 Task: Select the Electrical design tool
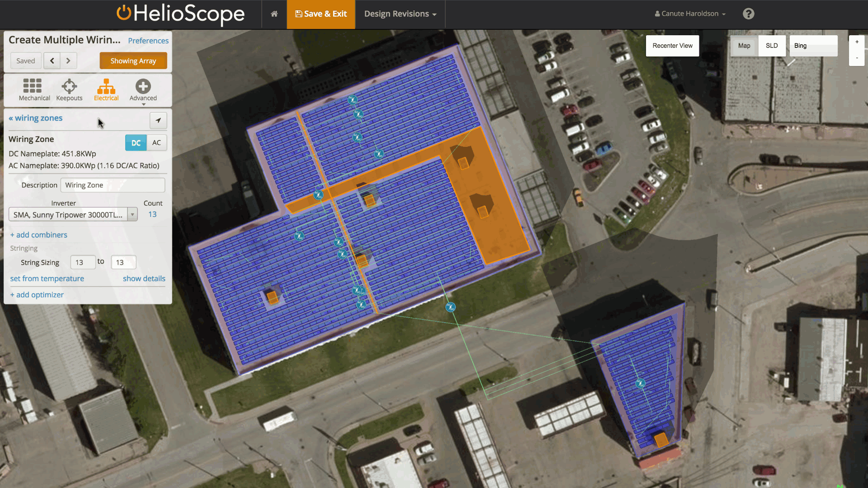(106, 90)
